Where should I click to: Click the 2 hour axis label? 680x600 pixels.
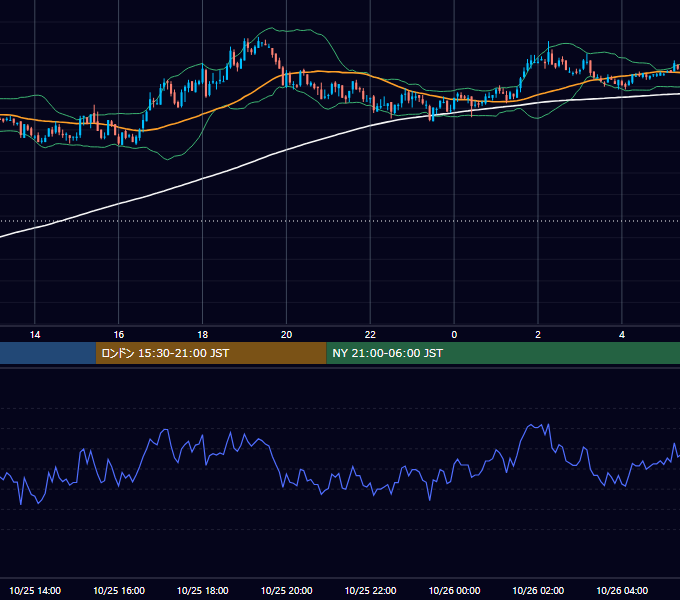coord(538,335)
